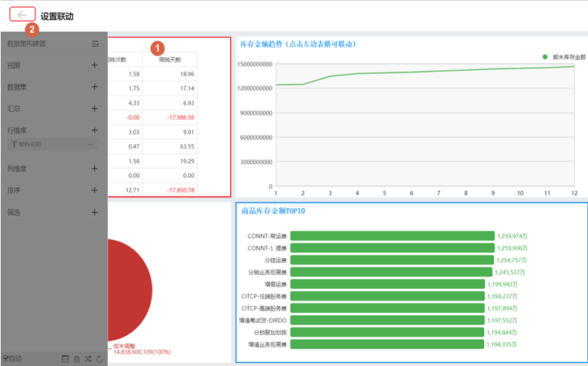The height and width of the screenshot is (366, 588).
Task: Click the trash delete icon
Action: click(76, 359)
